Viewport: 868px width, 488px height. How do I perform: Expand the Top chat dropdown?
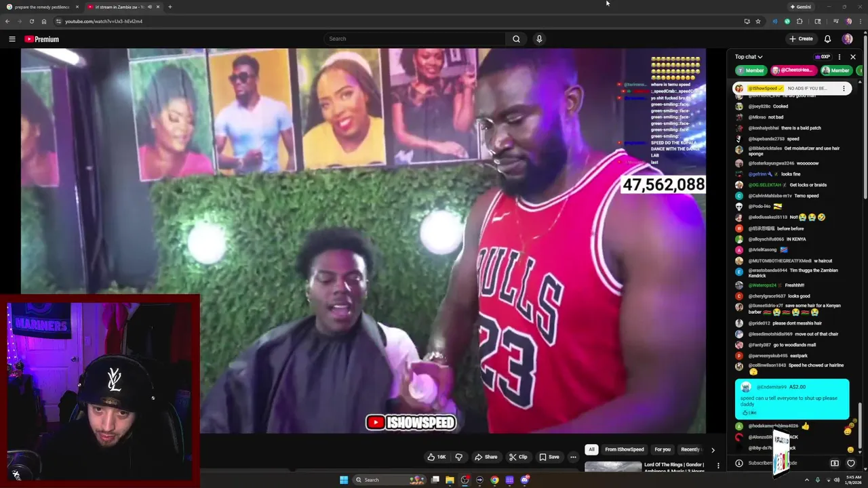pos(749,57)
